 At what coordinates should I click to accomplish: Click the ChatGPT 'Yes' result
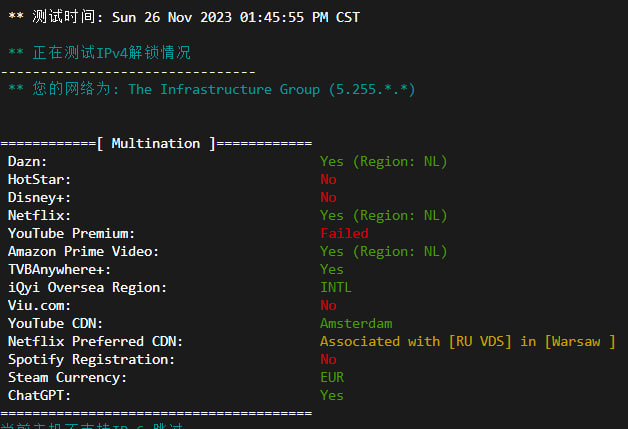pos(331,395)
